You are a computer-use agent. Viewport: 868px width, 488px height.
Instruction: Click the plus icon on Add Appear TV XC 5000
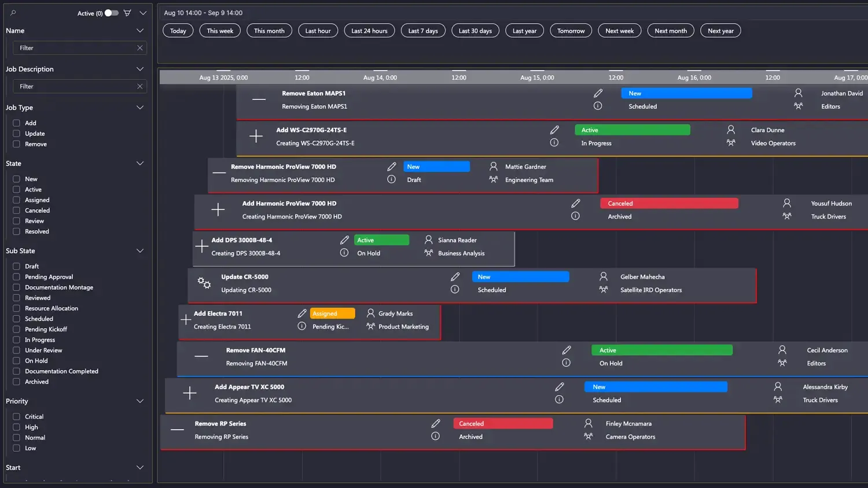[x=190, y=393]
